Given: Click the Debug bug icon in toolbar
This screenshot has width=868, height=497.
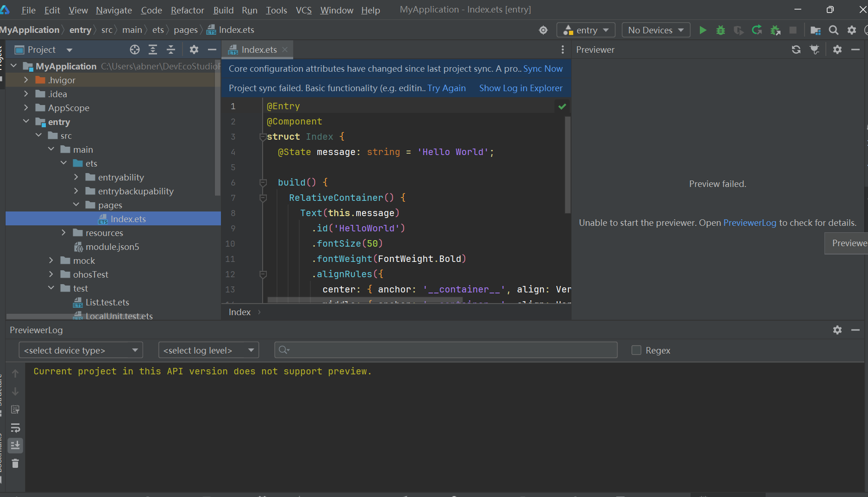Looking at the screenshot, I should (721, 30).
